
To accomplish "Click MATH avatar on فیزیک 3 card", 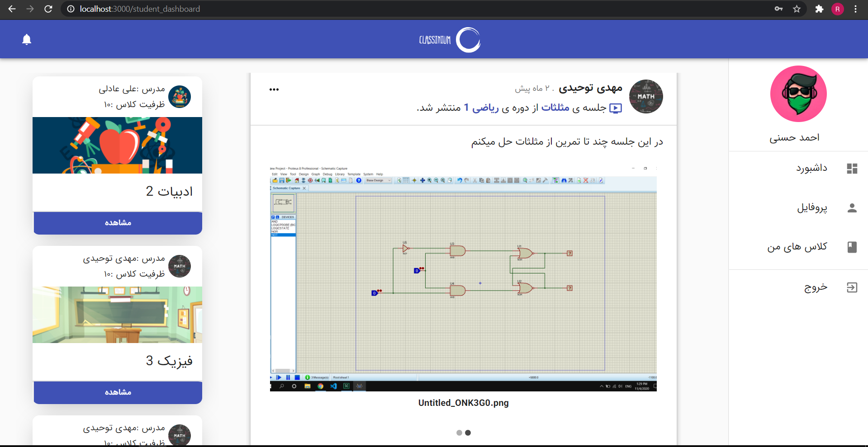I will click(x=180, y=266).
